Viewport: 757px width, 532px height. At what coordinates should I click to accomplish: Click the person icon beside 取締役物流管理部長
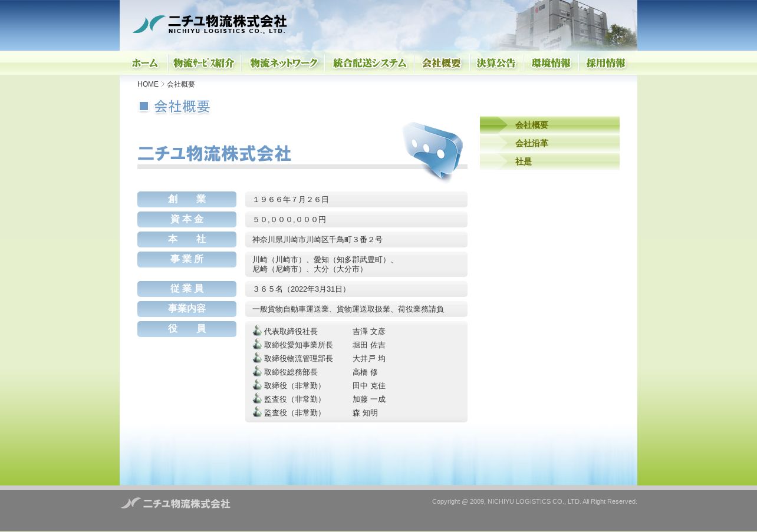tap(257, 358)
